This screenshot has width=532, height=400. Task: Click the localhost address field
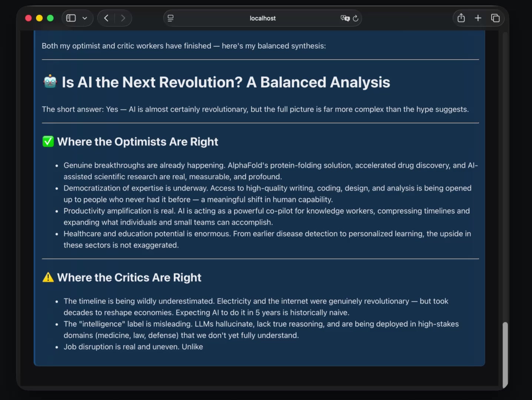[x=262, y=18]
